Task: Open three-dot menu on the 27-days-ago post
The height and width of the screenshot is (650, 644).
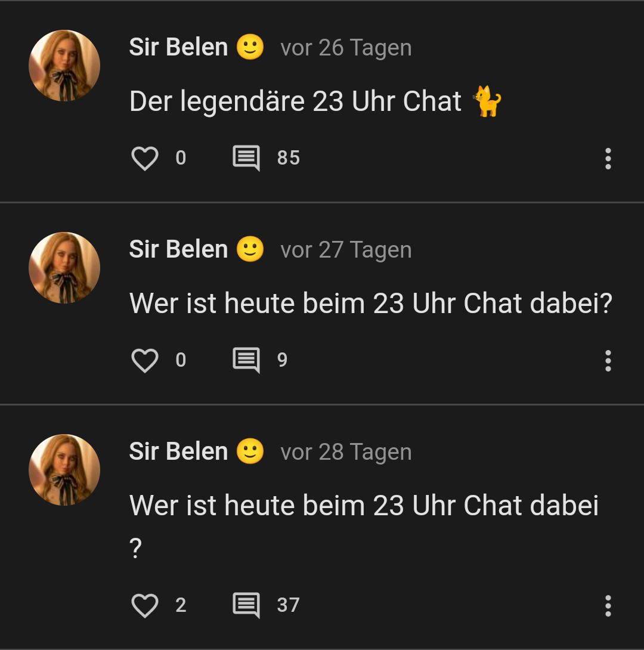Action: pyautogui.click(x=608, y=361)
